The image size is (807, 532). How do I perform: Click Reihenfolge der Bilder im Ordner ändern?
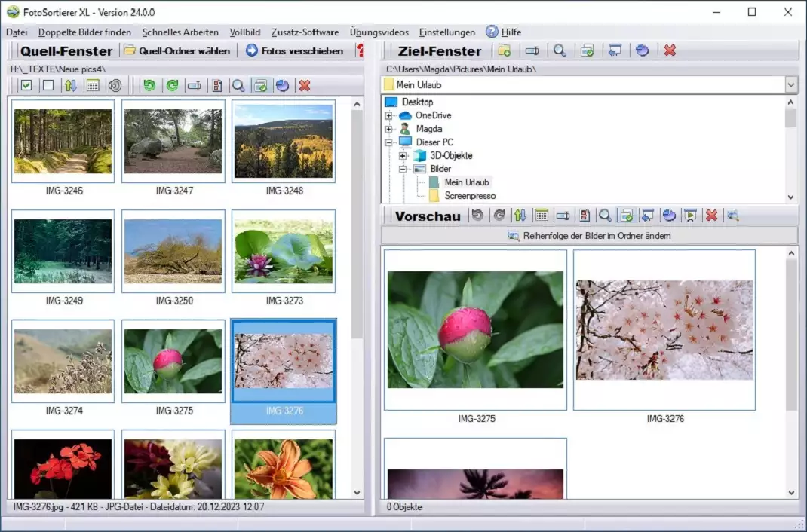tap(588, 236)
